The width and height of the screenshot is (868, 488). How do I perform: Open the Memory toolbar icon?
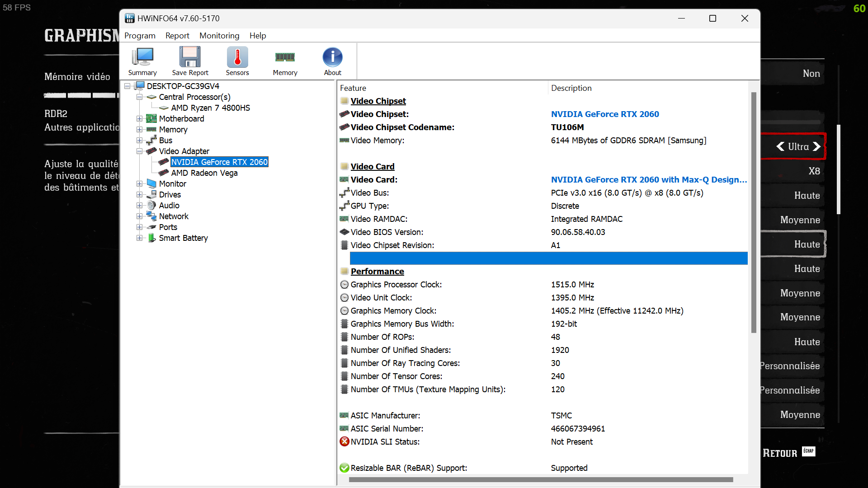pyautogui.click(x=285, y=57)
